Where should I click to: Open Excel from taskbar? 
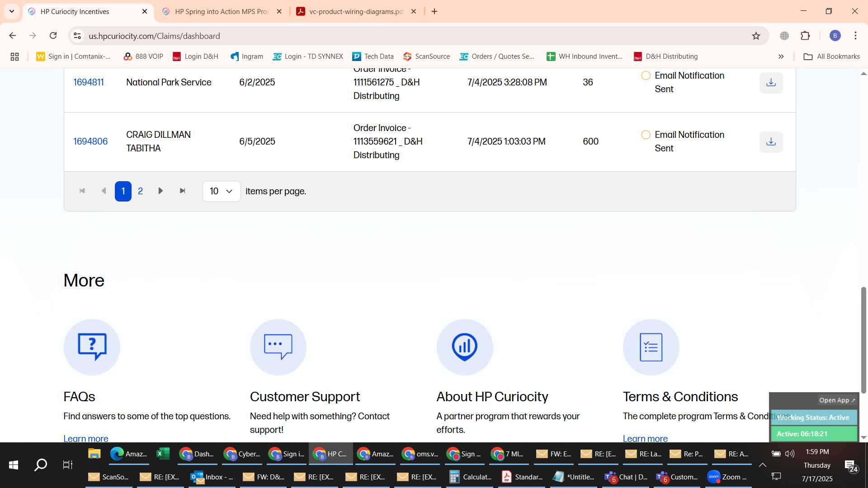pyautogui.click(x=163, y=454)
